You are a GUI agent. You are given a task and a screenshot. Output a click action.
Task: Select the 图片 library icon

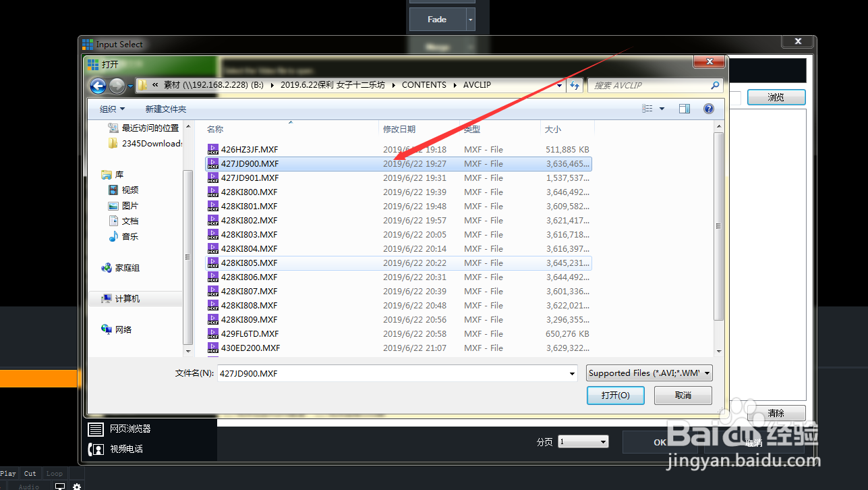tap(113, 206)
